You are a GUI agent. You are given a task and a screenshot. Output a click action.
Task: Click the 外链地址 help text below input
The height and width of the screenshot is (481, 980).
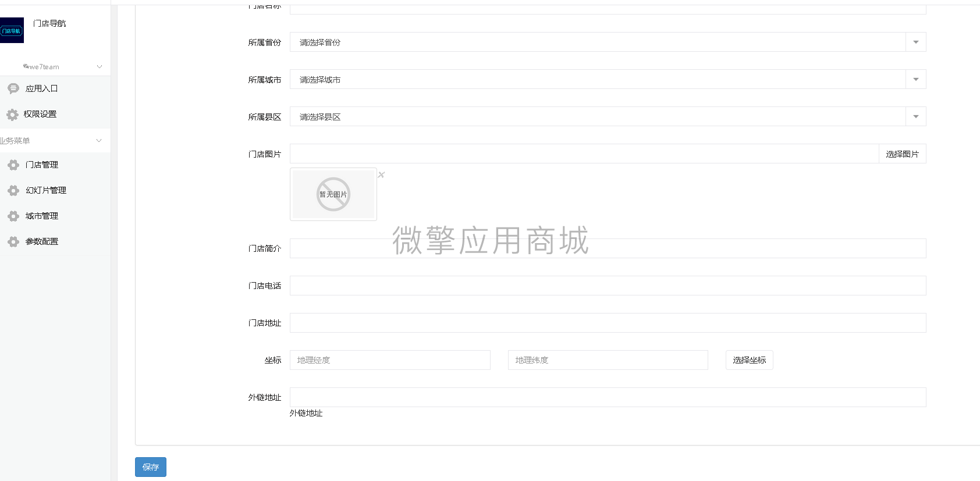pyautogui.click(x=306, y=413)
